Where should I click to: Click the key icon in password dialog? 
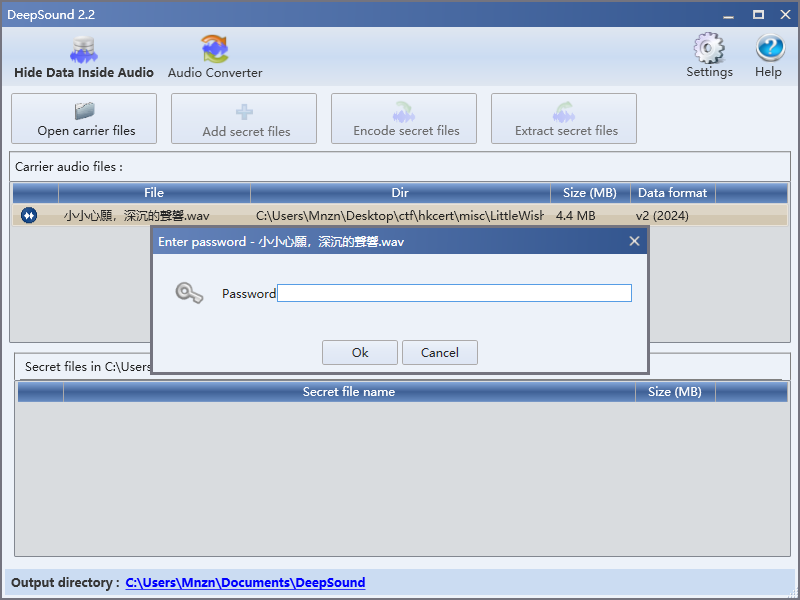tap(188, 293)
